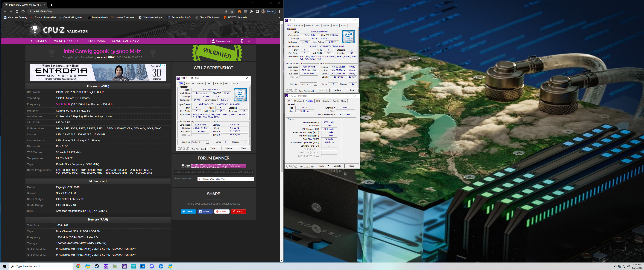Close the Intel Core i9 9900K tab
The image size is (644, 270).
tap(44, 5)
